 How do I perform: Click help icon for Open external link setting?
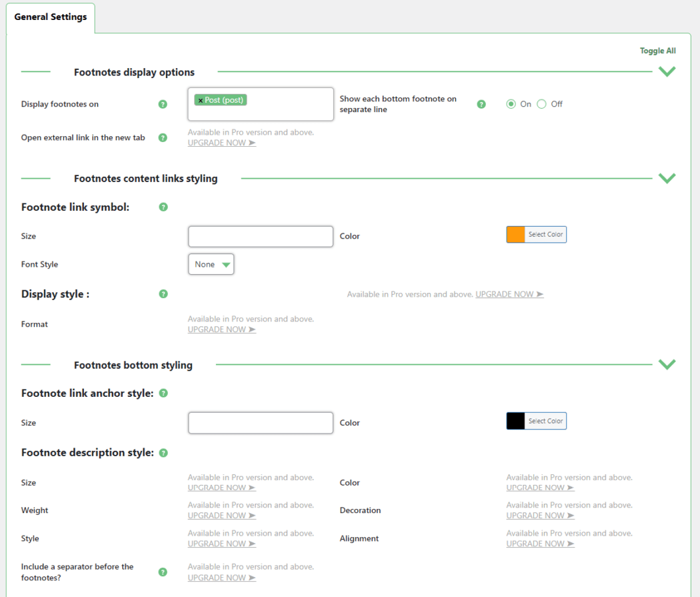coord(163,138)
